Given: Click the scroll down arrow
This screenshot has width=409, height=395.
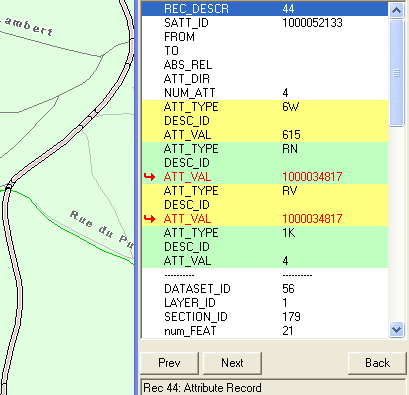Looking at the screenshot, I should [396, 330].
